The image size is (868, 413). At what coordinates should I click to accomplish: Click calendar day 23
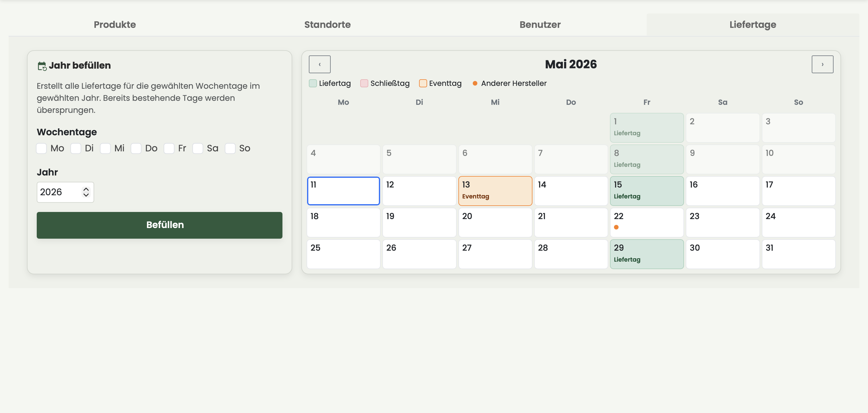[x=722, y=223]
